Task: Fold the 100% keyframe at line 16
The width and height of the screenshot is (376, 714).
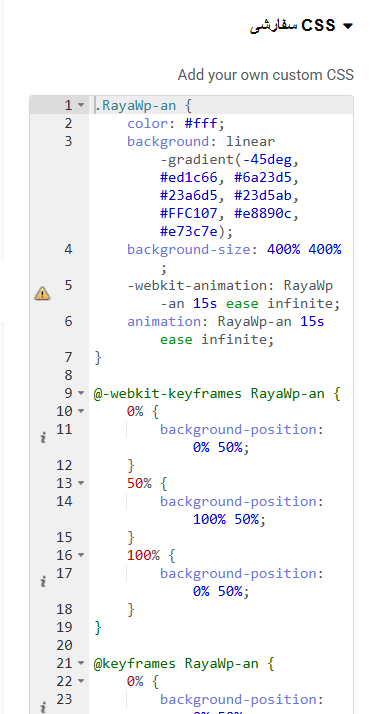Action: point(81,555)
